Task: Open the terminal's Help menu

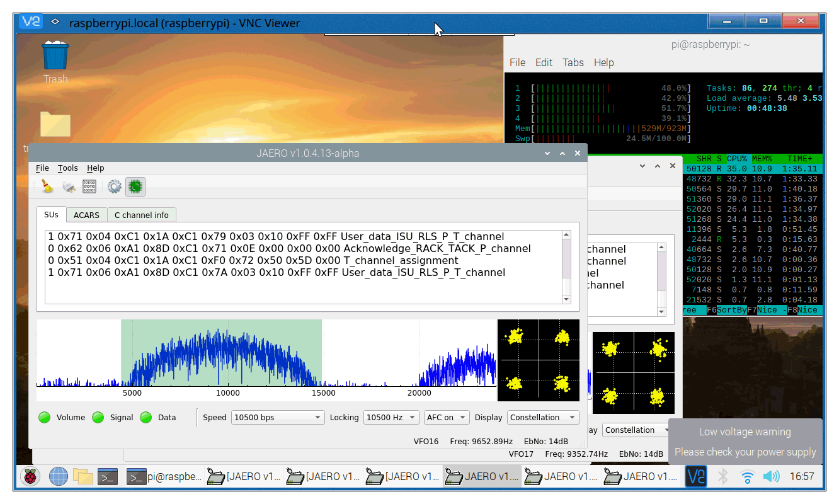Action: [603, 62]
